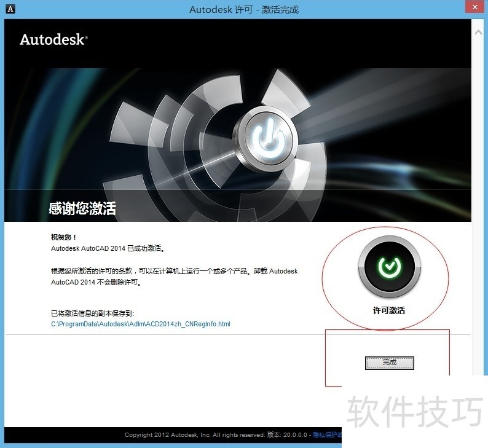Image resolution: width=488 pixels, height=448 pixels.
Task: Open the privacy policy link in the footer
Action: click(327, 434)
